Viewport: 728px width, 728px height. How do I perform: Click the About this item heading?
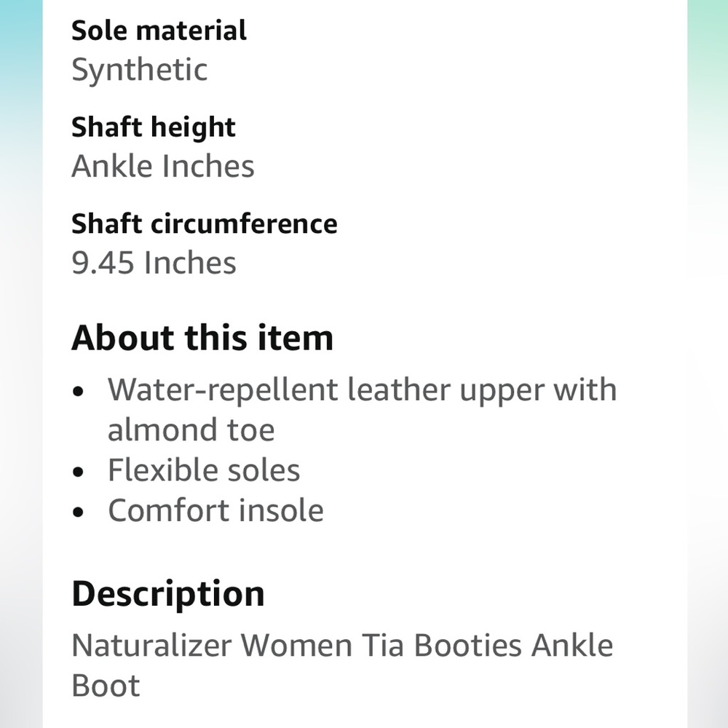pos(202,338)
